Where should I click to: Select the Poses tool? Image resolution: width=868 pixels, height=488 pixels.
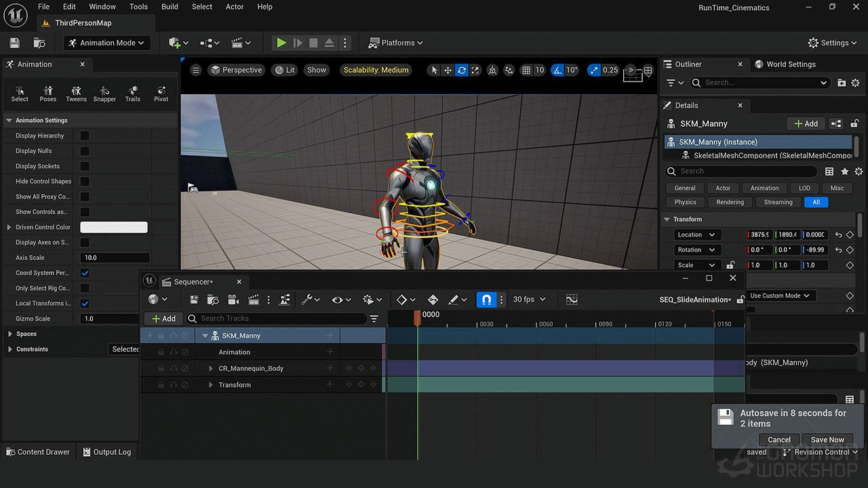coord(47,94)
